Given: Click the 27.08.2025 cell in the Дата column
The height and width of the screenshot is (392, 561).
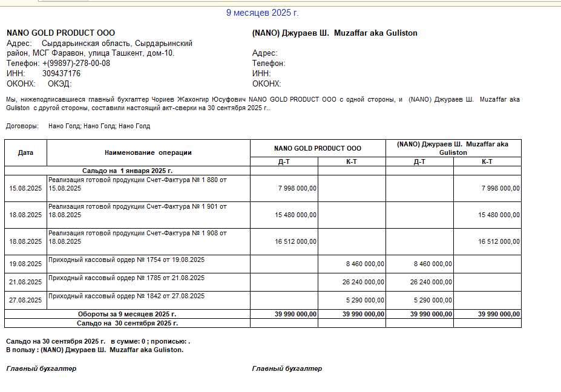Looking at the screenshot, I should click(25, 301).
